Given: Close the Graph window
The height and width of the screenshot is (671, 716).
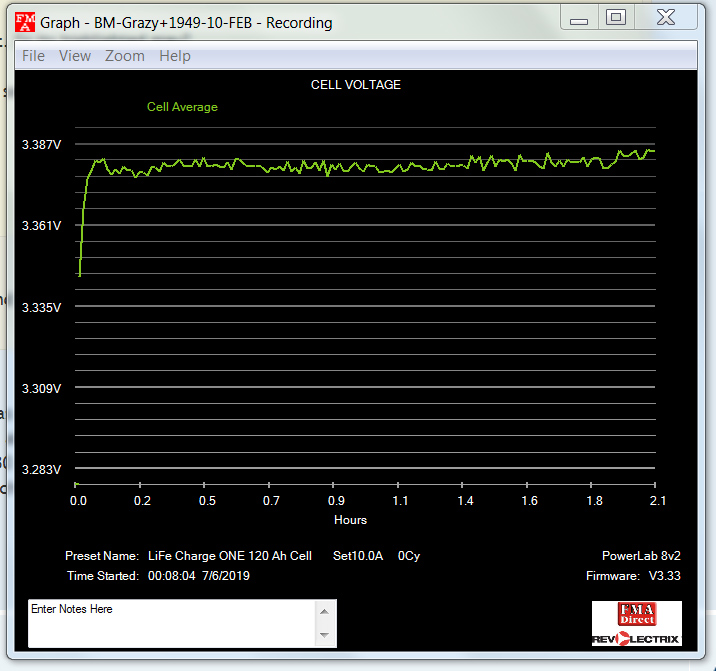Looking at the screenshot, I should (665, 17).
